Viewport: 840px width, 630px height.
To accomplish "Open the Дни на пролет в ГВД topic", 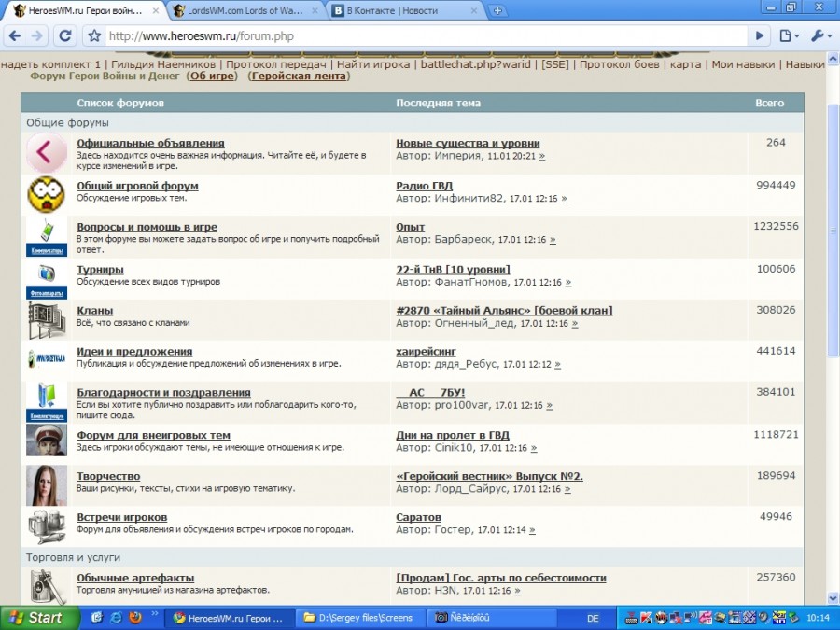I will pyautogui.click(x=453, y=436).
